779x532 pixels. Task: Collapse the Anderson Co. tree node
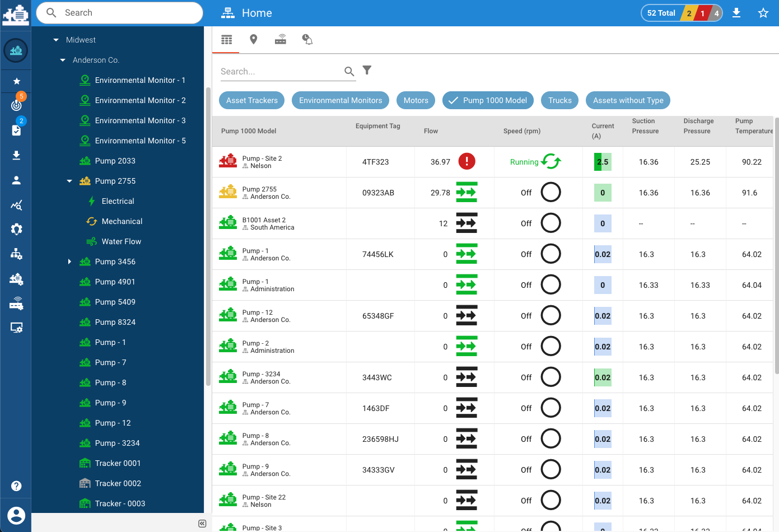click(62, 60)
